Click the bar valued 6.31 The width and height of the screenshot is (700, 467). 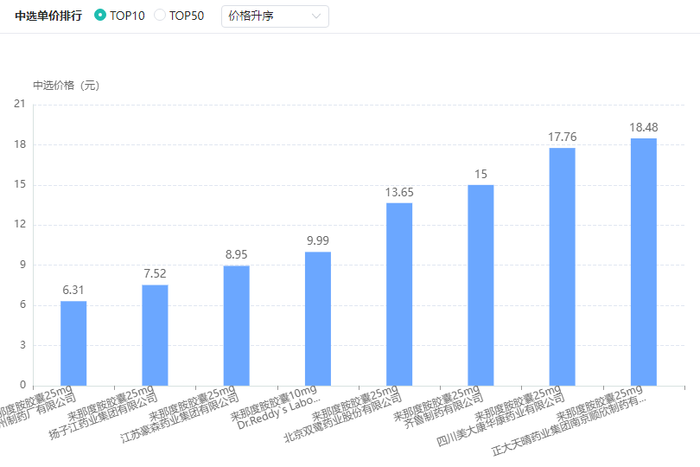click(74, 343)
